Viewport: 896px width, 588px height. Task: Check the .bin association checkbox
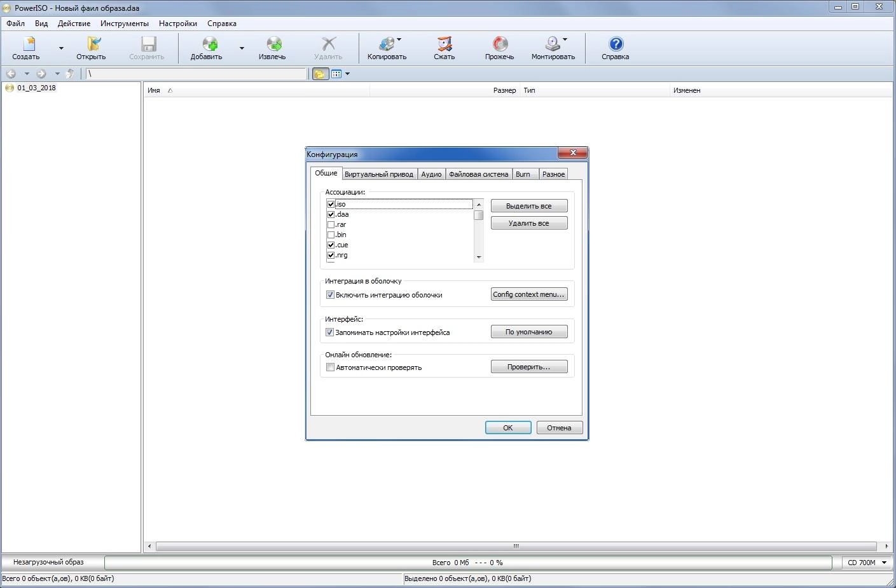pos(331,235)
